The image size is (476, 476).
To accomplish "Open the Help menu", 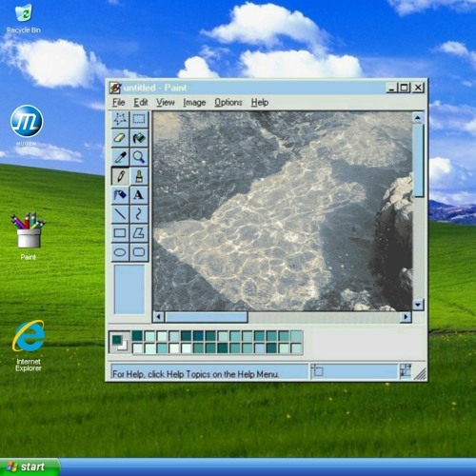I will (x=260, y=103).
